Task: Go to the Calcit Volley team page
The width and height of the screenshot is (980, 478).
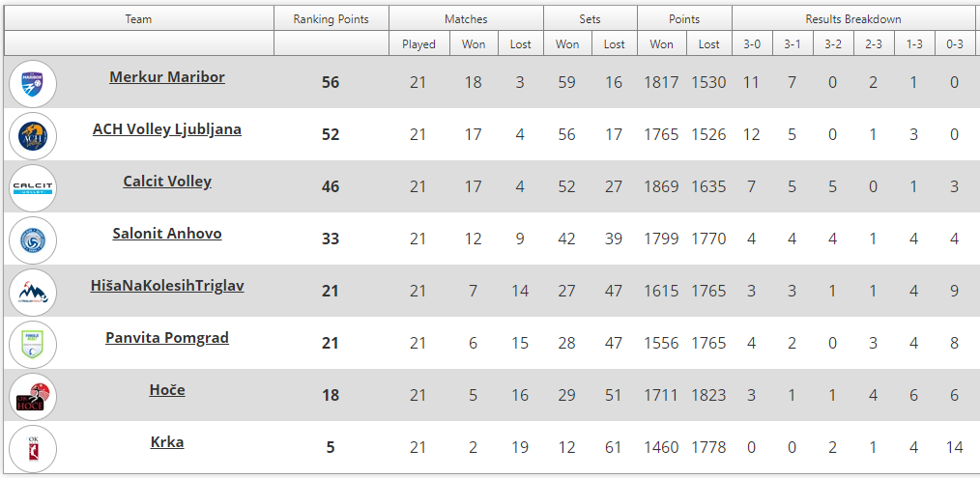Action: 167,182
